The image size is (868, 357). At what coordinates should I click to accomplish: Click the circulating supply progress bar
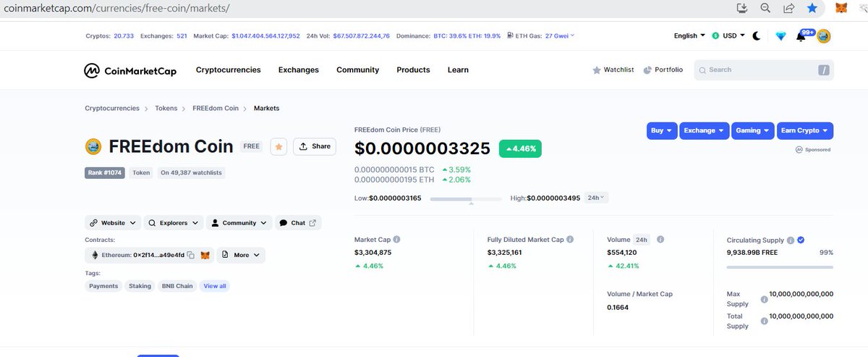pos(780,266)
